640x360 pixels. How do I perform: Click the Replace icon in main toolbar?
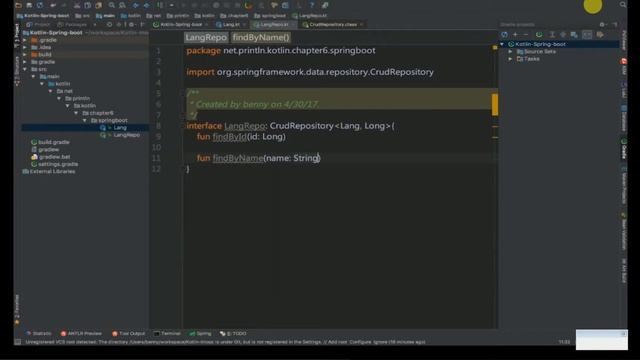122,5
